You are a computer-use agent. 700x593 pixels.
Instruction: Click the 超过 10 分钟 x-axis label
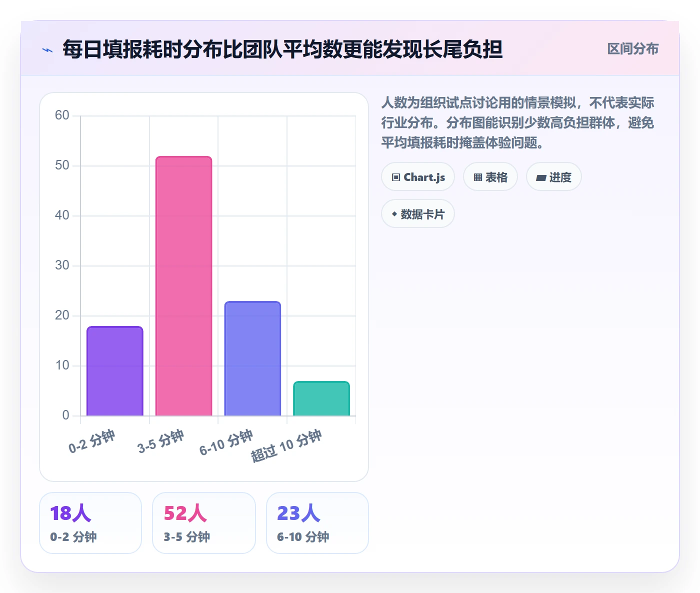[286, 445]
